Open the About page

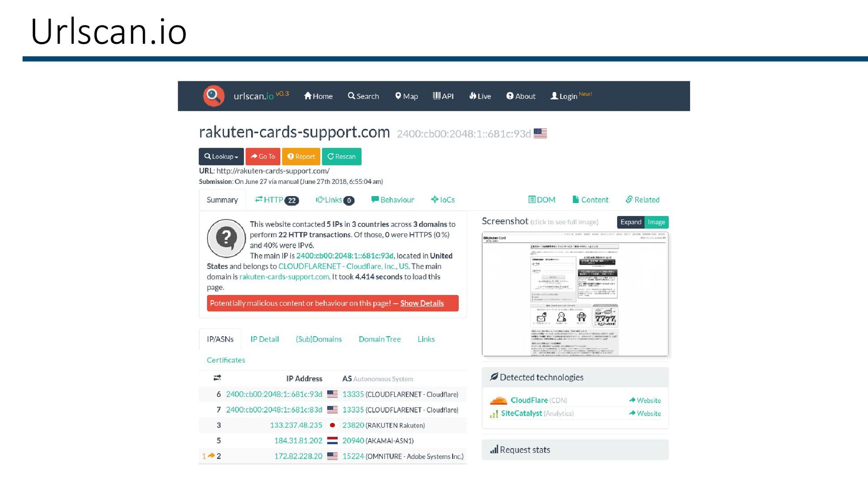click(x=521, y=96)
